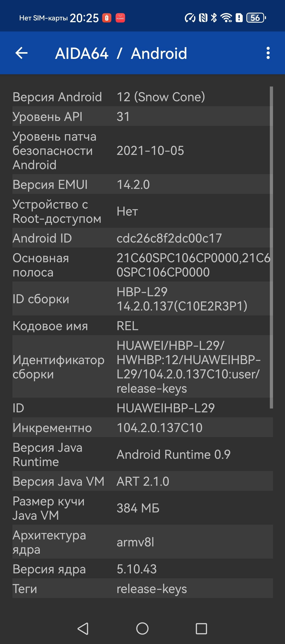Tap the Версия EMUI 14.2.0 row
This screenshot has width=285, height=644.
coord(142,185)
